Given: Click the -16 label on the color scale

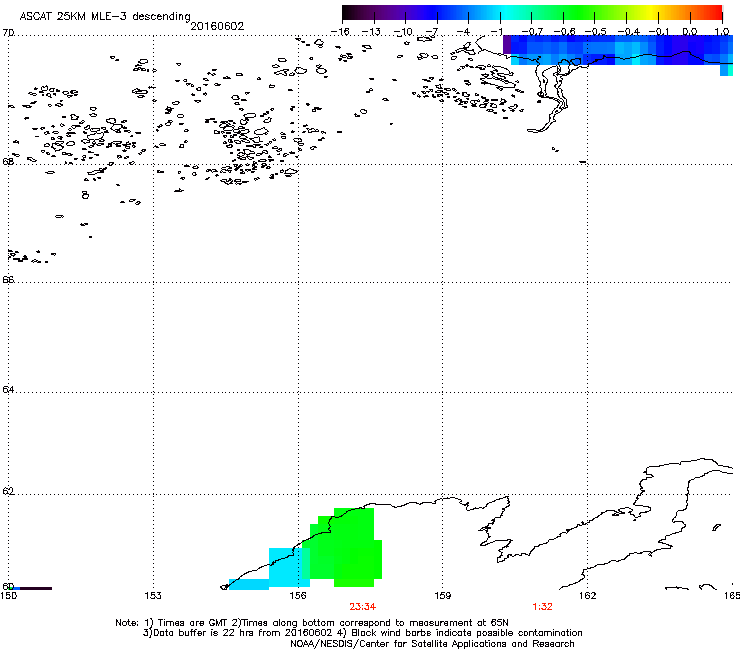Looking at the screenshot, I should point(340,32).
